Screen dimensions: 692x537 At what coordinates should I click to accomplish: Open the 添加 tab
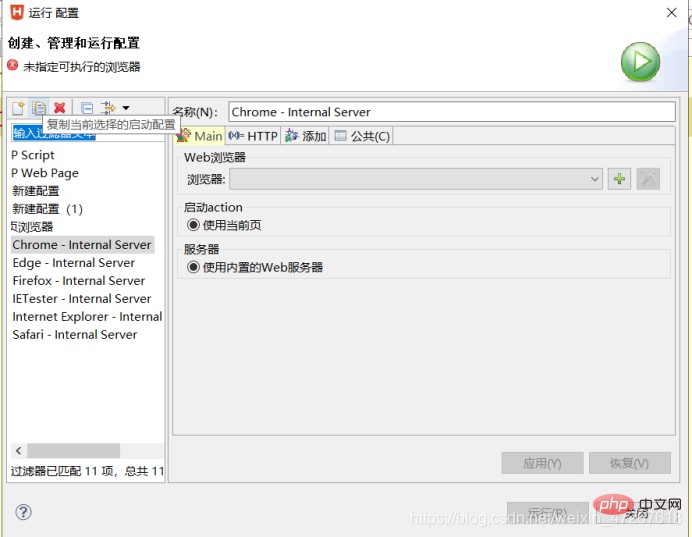tap(305, 136)
